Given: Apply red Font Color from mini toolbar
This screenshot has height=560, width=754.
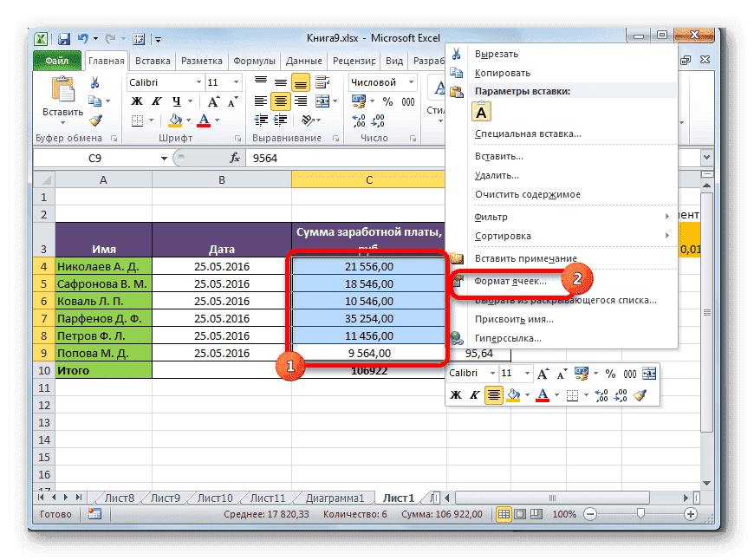Looking at the screenshot, I should (x=543, y=394).
